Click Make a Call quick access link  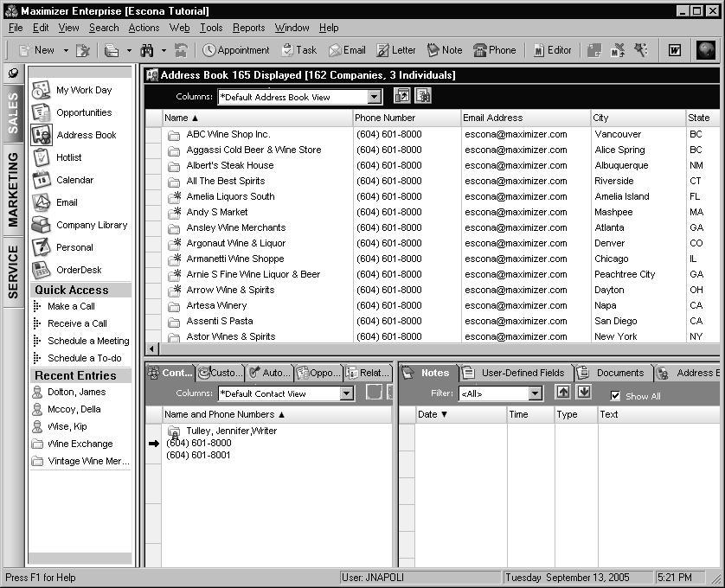[x=71, y=306]
